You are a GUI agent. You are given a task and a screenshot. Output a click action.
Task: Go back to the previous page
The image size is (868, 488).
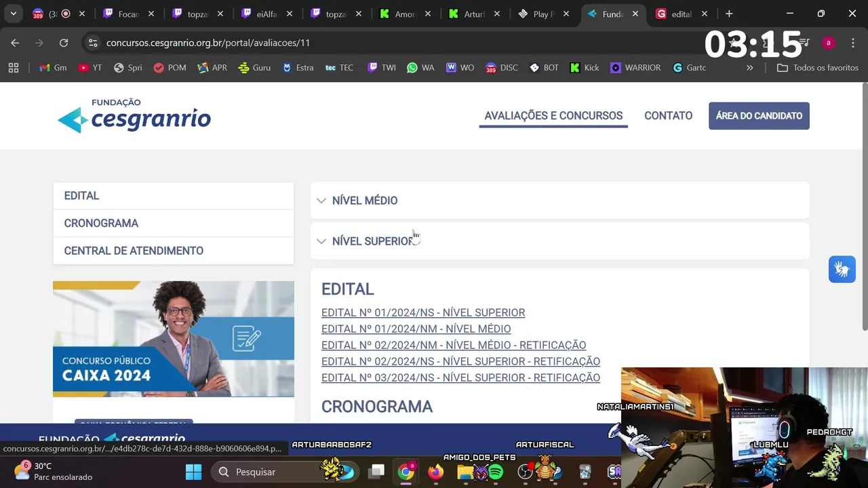[x=15, y=43]
